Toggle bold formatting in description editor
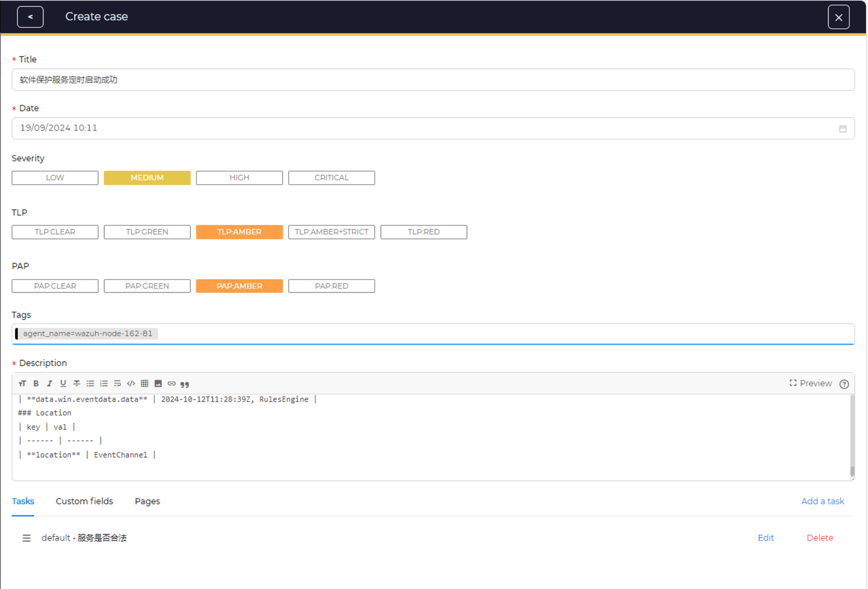The width and height of the screenshot is (868, 589). [x=36, y=383]
